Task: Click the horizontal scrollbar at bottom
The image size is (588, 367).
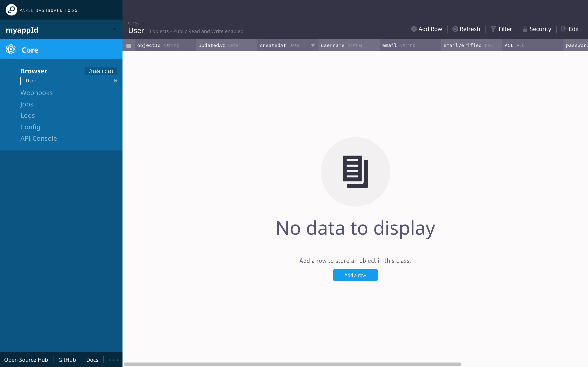Action: click(292, 364)
